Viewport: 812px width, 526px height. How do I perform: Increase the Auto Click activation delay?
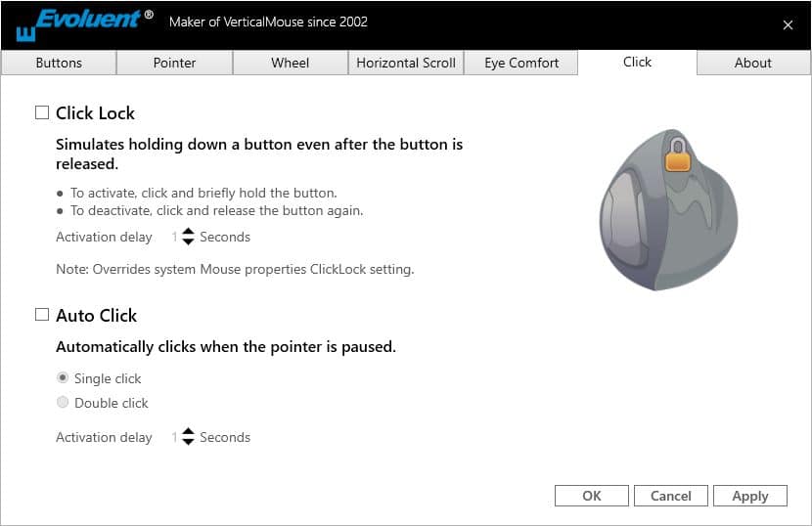[189, 432]
